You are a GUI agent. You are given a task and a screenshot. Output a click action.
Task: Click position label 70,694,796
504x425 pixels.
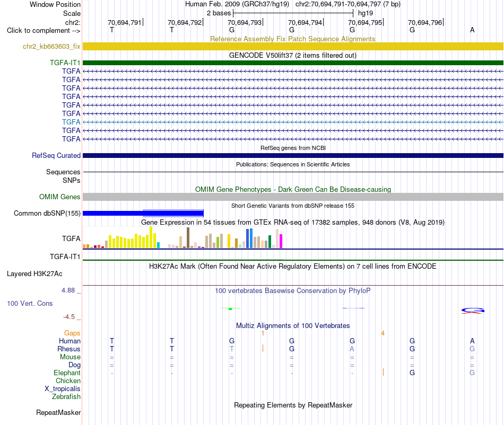425,22
